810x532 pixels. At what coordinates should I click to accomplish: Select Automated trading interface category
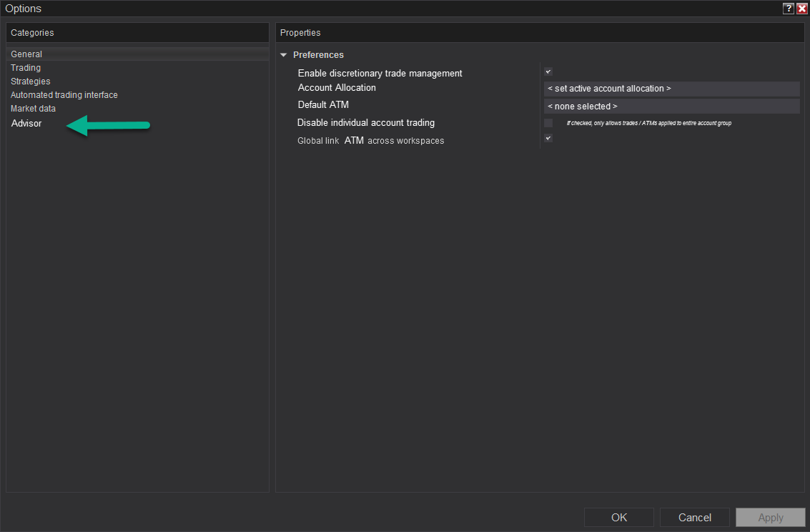click(x=64, y=95)
